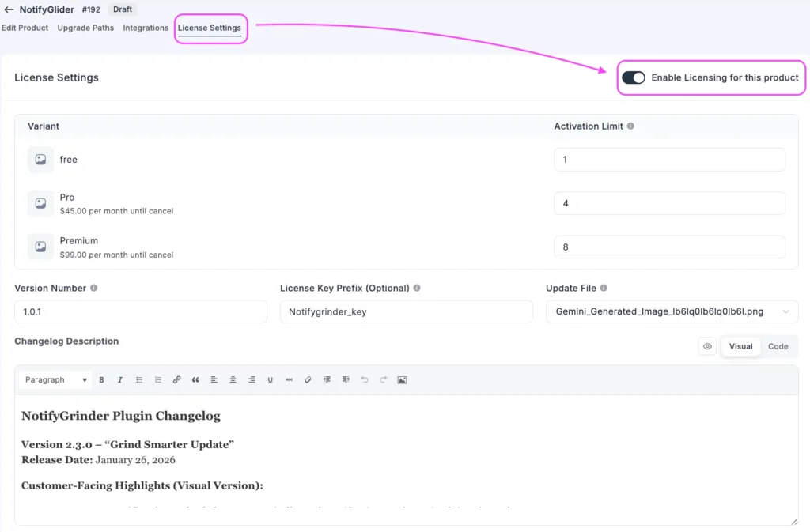Select the Version Number input field

[x=140, y=311]
